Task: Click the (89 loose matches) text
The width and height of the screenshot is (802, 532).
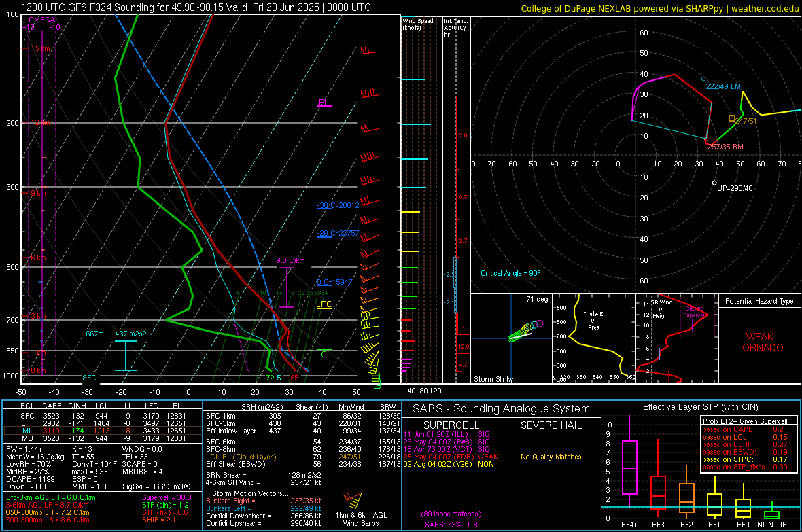Action: (x=451, y=514)
